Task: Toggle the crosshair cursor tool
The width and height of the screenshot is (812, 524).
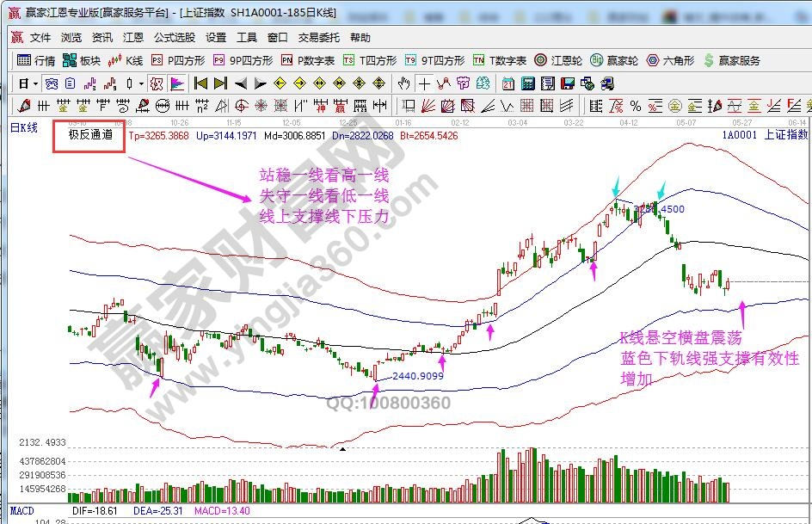Action: point(424,83)
